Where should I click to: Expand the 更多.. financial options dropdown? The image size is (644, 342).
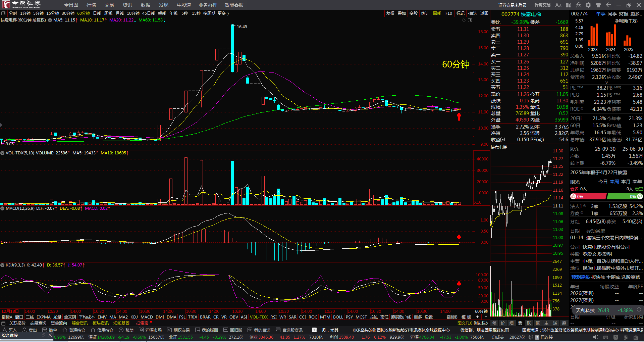(x=636, y=14)
